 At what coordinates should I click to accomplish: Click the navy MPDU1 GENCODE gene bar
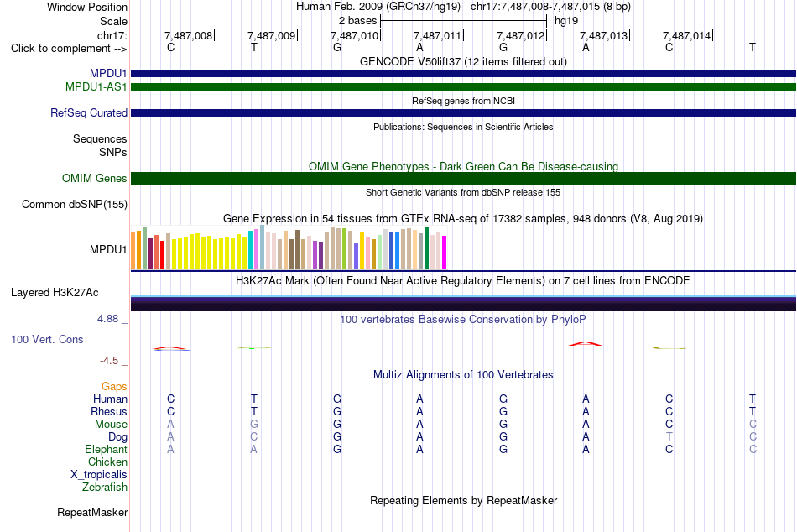pos(463,73)
